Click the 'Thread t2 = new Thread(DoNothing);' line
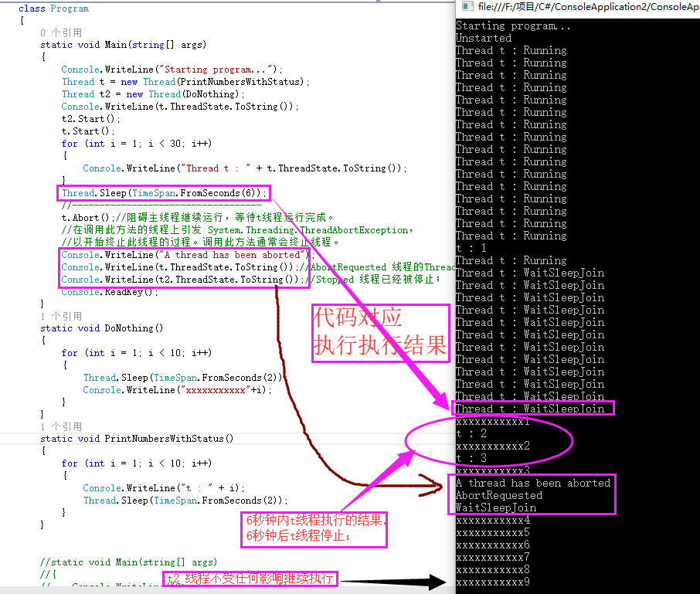700x594 pixels. click(153, 94)
